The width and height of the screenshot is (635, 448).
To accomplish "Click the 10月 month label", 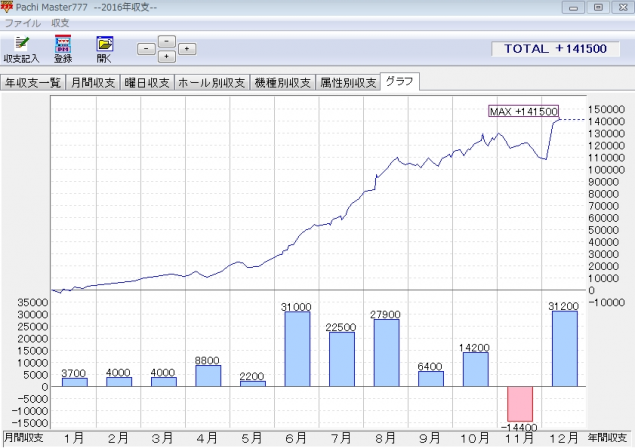I will (x=475, y=438).
